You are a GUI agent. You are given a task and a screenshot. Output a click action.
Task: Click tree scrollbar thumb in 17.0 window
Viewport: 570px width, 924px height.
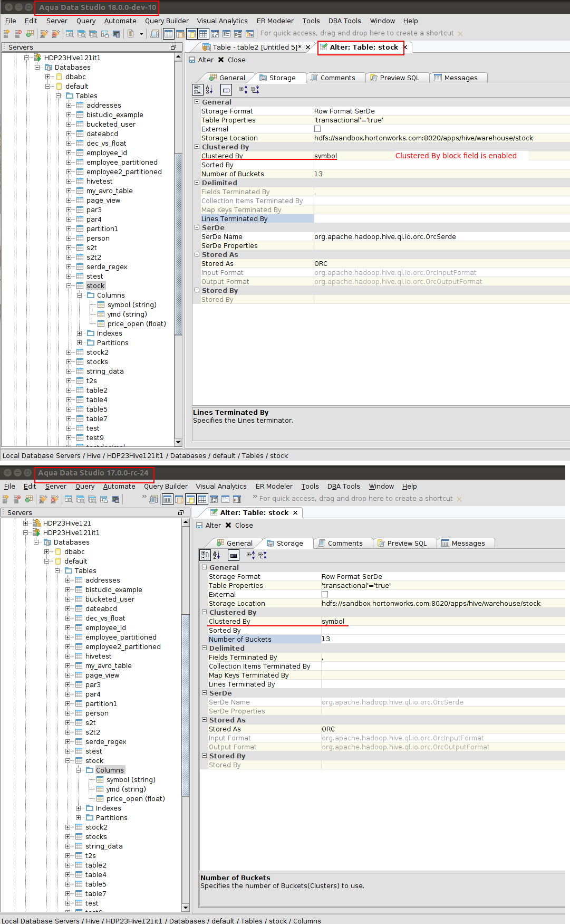[x=186, y=705]
